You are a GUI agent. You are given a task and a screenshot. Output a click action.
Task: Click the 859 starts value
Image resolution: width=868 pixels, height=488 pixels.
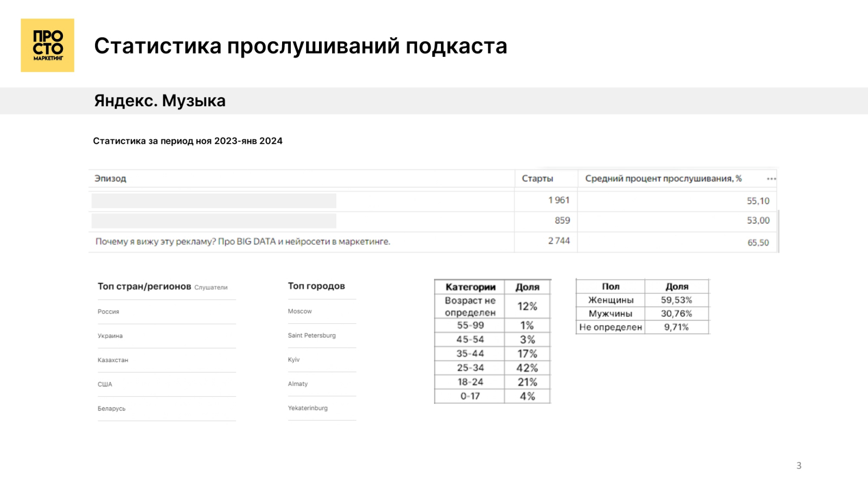pyautogui.click(x=563, y=221)
